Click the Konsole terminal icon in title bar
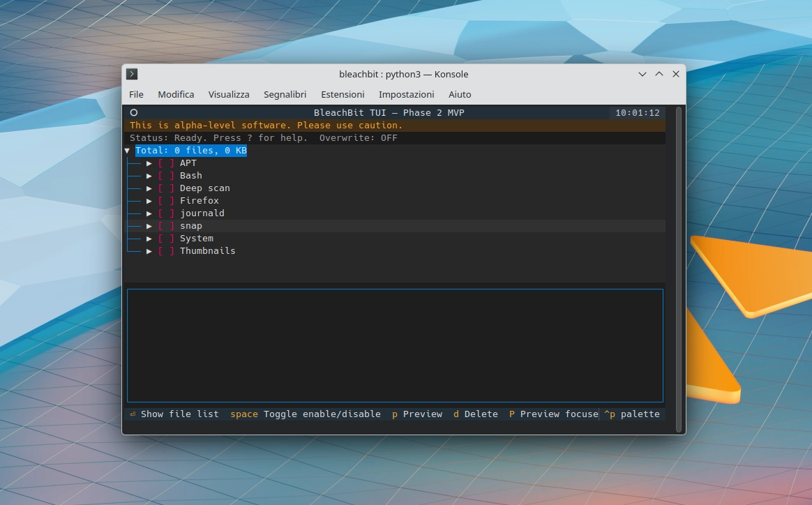This screenshot has height=505, width=812. coord(132,74)
